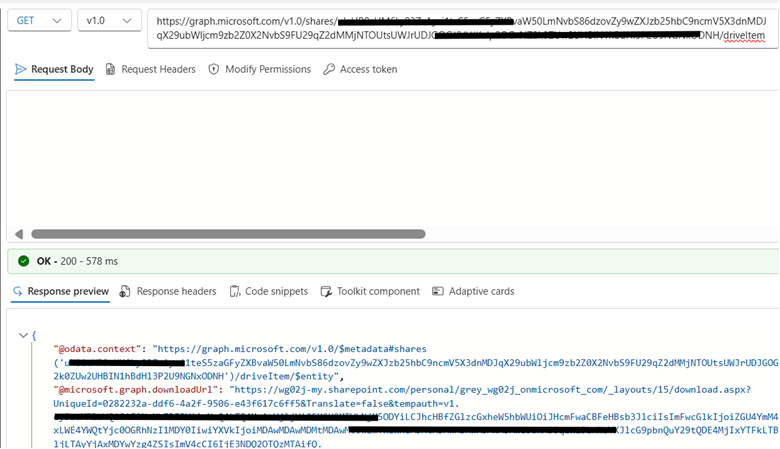Switch to the Request Body tab
This screenshot has height=449, width=780.
coord(54,69)
